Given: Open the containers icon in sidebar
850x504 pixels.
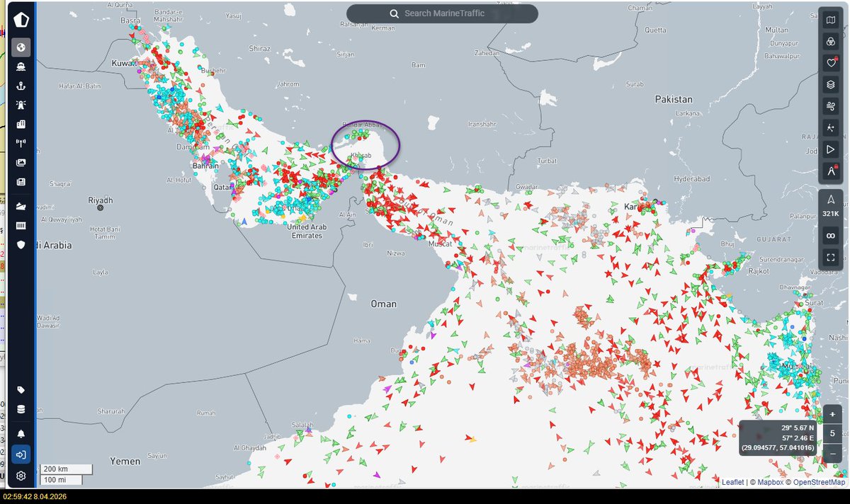Looking at the screenshot, I should tap(21, 226).
